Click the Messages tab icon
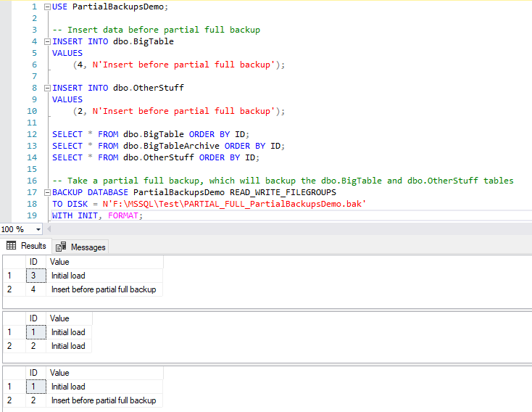The height and width of the screenshot is (412, 532). click(x=62, y=247)
